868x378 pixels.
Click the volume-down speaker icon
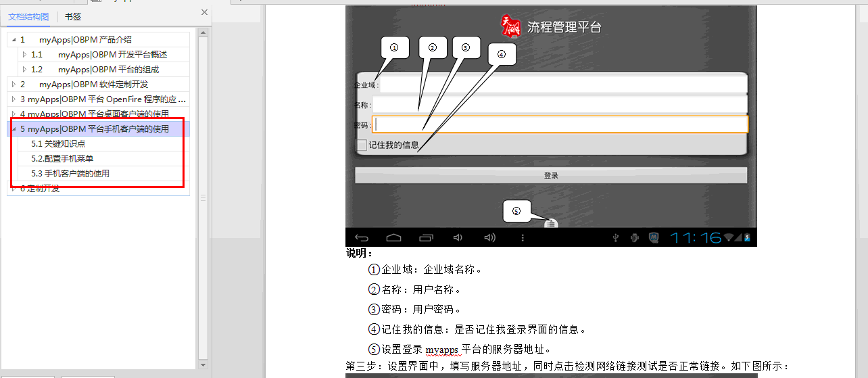[x=458, y=237]
